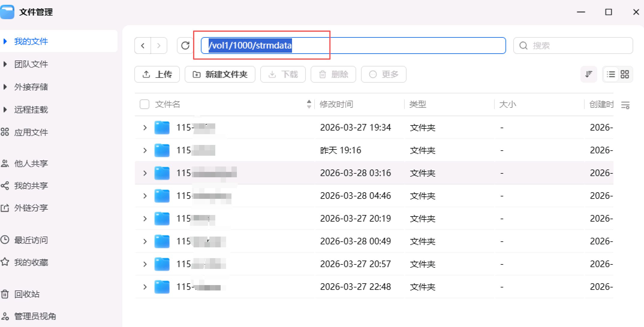Open 最近访问 in the sidebar
644x327 pixels.
pyautogui.click(x=31, y=240)
